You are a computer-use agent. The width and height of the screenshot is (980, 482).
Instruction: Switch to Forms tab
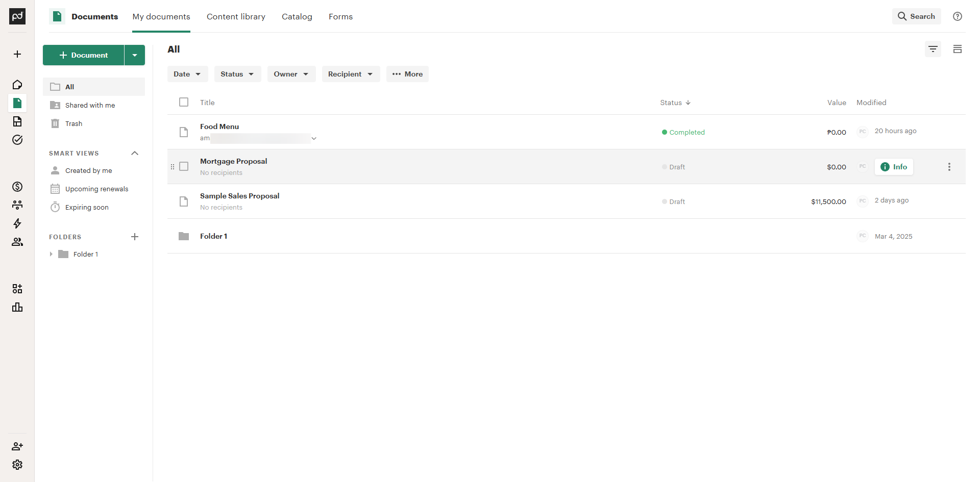(340, 17)
